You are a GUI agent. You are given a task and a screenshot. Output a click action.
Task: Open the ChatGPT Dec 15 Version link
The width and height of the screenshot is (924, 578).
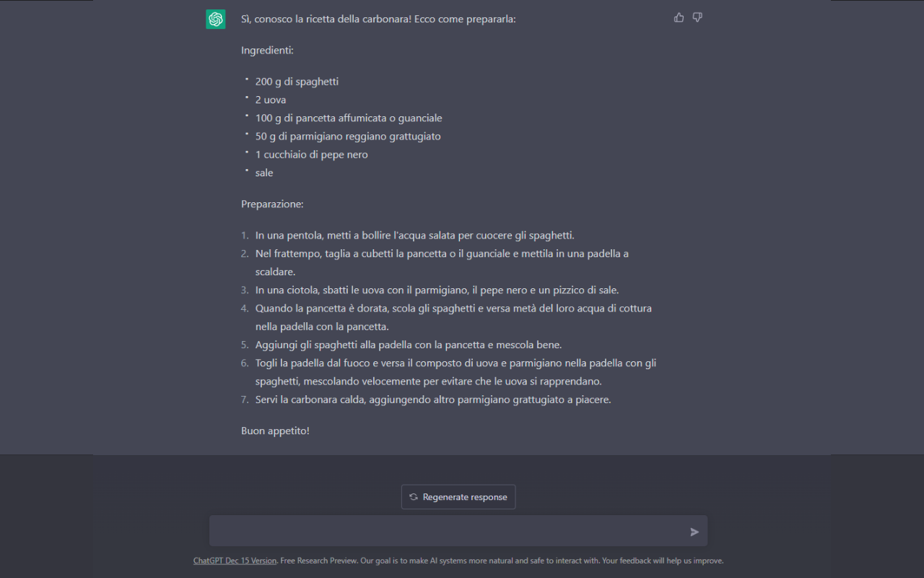pos(235,561)
